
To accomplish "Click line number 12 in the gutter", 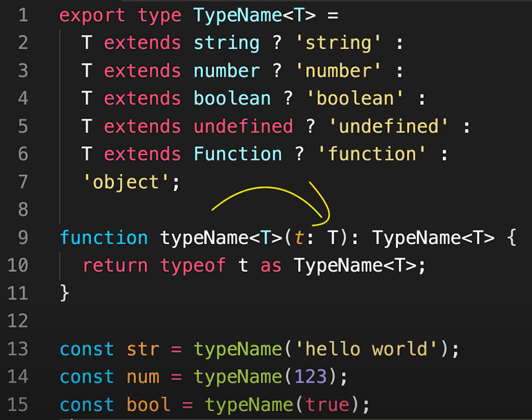I will click(x=19, y=321).
